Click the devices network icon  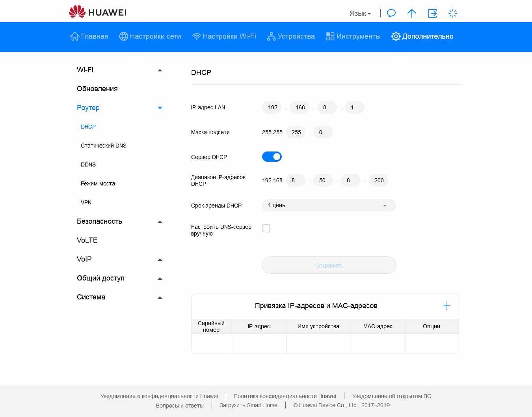click(x=271, y=36)
